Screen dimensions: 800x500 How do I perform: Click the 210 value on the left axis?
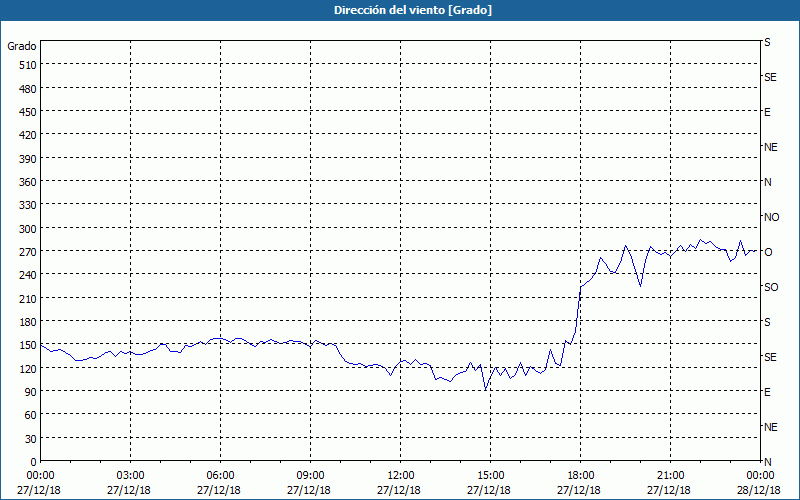(x=28, y=298)
